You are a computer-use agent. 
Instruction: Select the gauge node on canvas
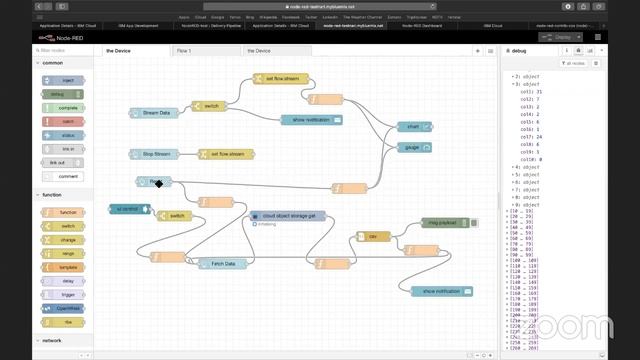415,147
